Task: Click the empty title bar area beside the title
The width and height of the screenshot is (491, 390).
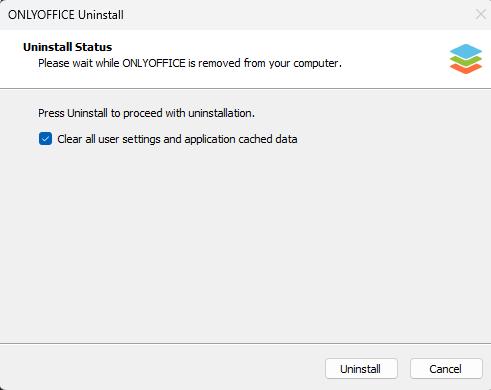Action: 297,15
